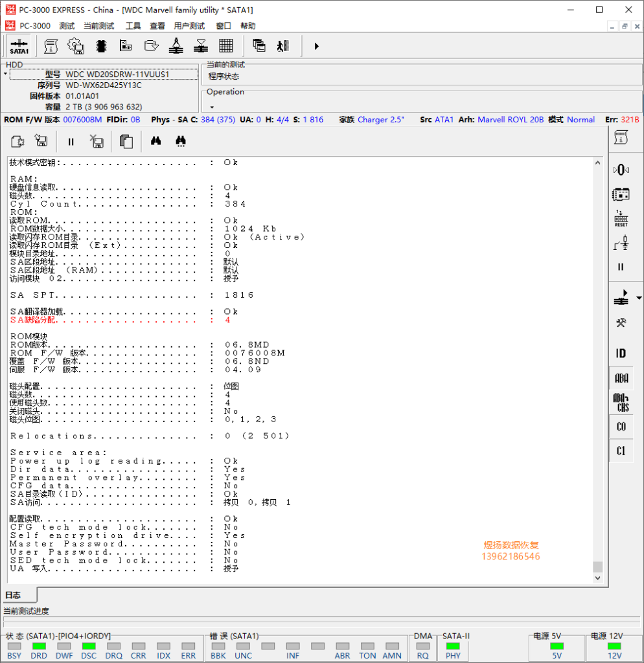Screen dimensions: 644x663
Task: Click the family value Charger 2.5"
Action: click(381, 120)
